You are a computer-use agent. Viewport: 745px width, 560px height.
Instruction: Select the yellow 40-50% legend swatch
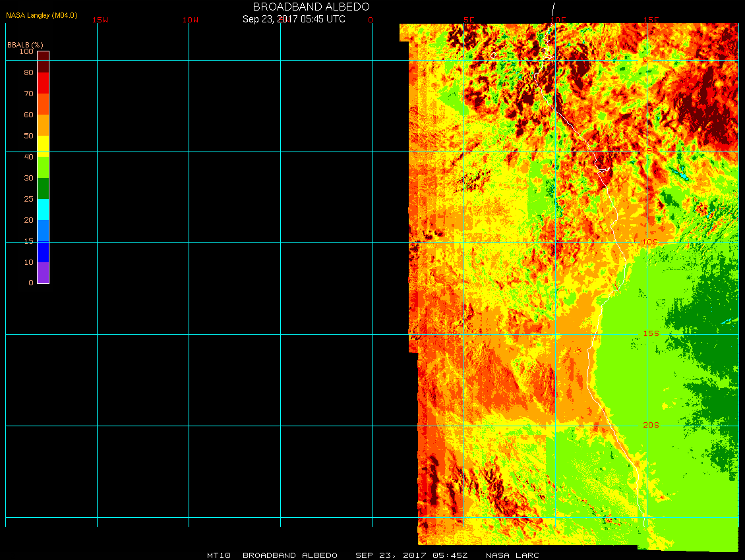pos(43,146)
